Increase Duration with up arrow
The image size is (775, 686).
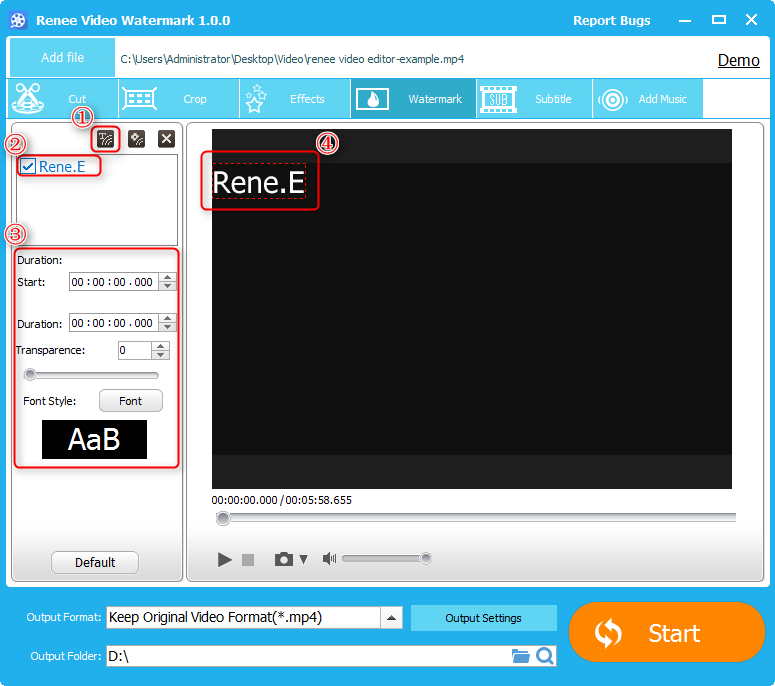coord(168,318)
